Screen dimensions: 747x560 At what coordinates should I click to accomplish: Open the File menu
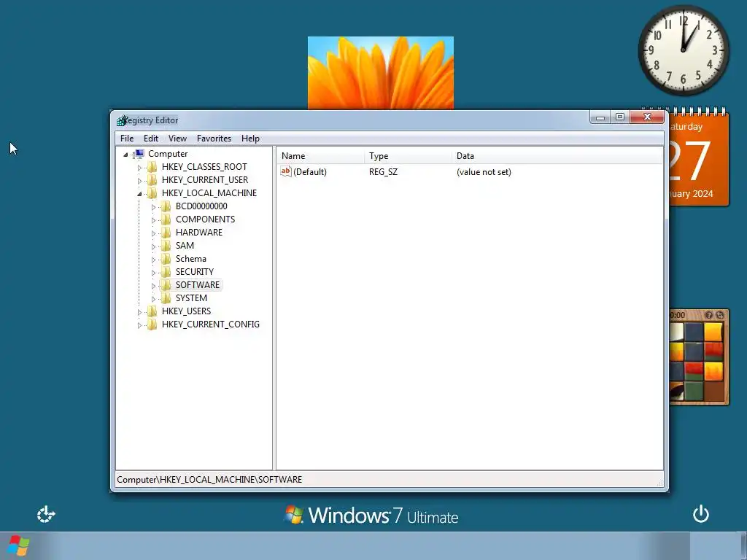coord(127,139)
